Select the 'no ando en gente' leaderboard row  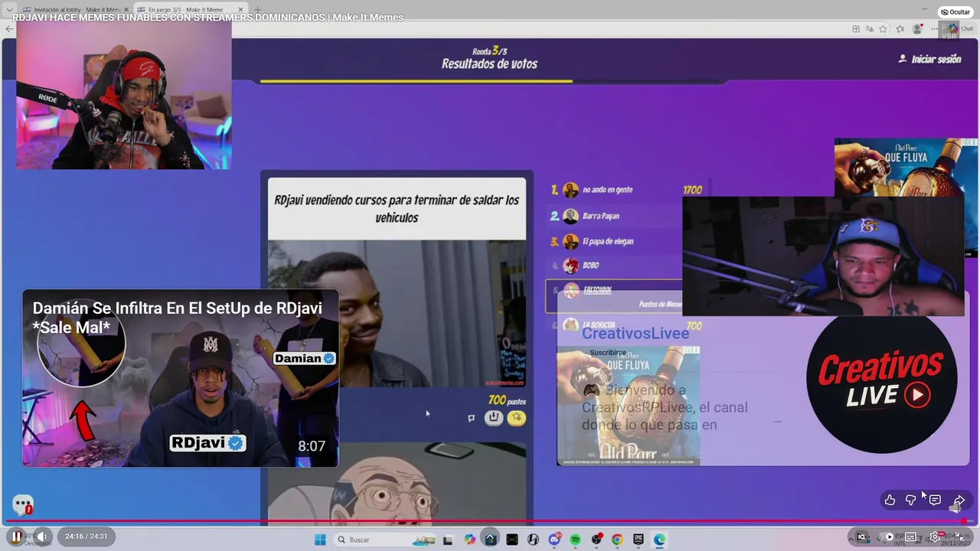[627, 190]
